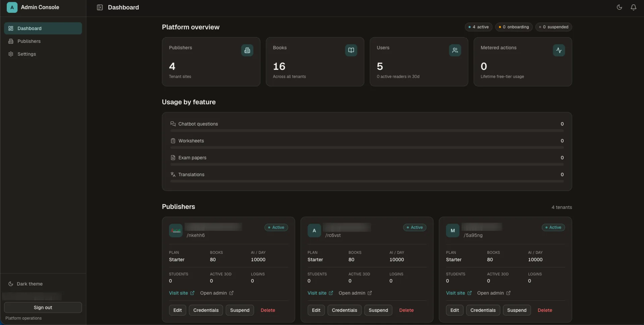The width and height of the screenshot is (644, 325).
Task: Click the 'A' avatar for /rc6vst publisher
Action: tap(314, 231)
